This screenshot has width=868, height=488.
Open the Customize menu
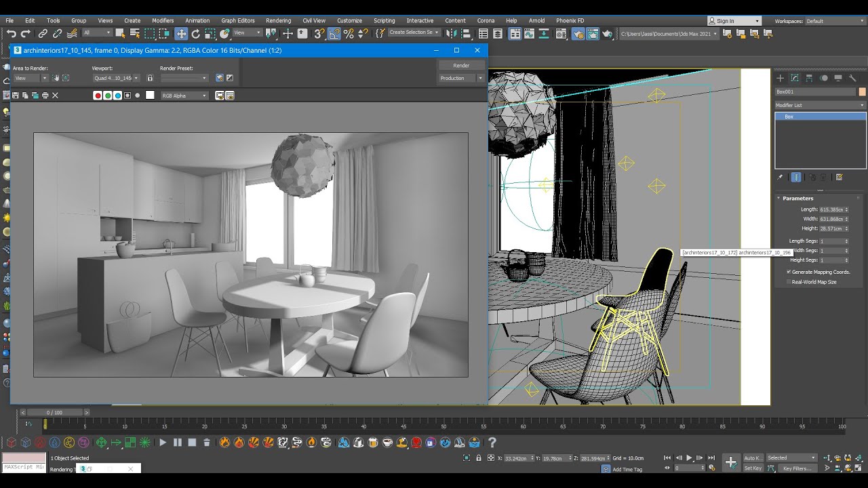349,21
